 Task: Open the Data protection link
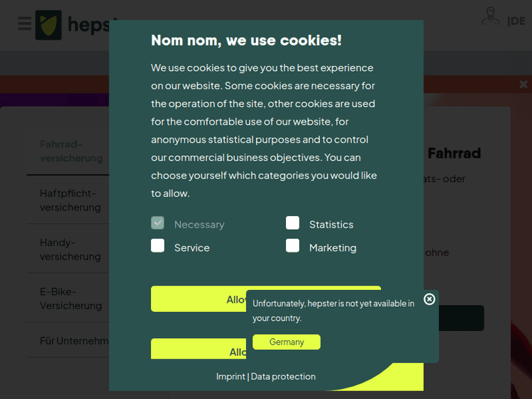click(283, 376)
